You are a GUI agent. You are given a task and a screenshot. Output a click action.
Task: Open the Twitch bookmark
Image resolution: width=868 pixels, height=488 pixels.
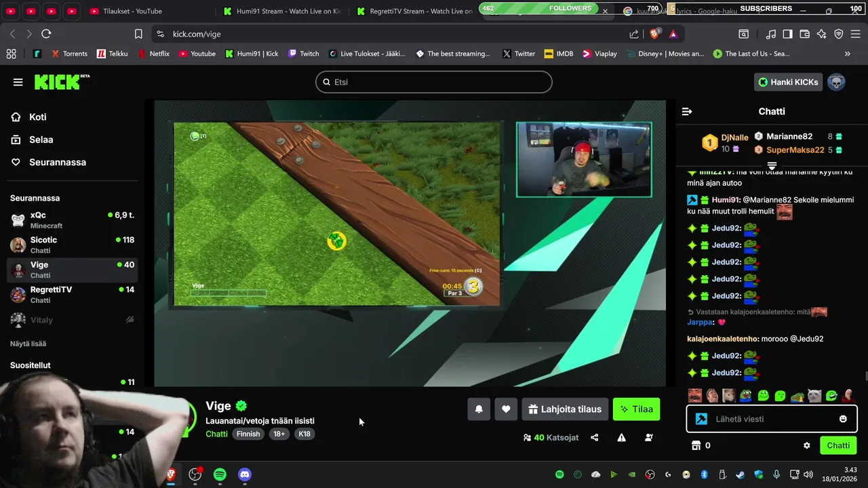pyautogui.click(x=303, y=54)
